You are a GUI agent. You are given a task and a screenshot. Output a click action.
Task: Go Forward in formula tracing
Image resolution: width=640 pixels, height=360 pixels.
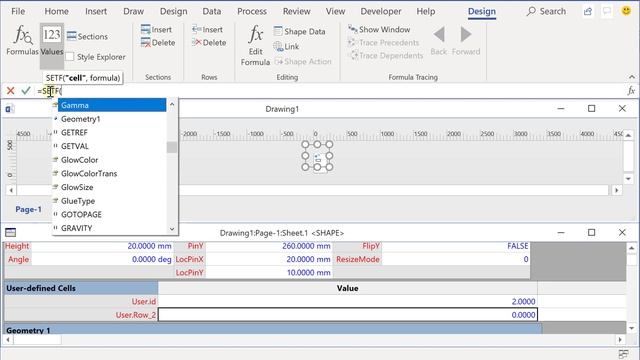(x=466, y=41)
